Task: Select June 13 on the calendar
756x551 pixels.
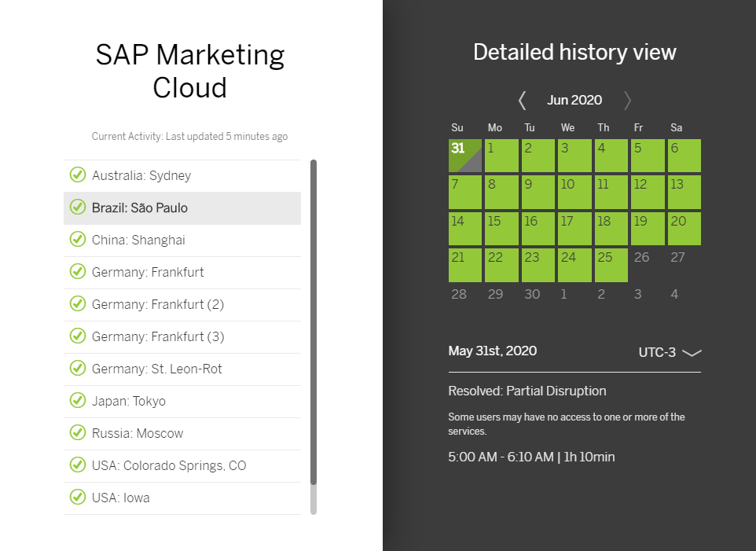Action: [684, 193]
